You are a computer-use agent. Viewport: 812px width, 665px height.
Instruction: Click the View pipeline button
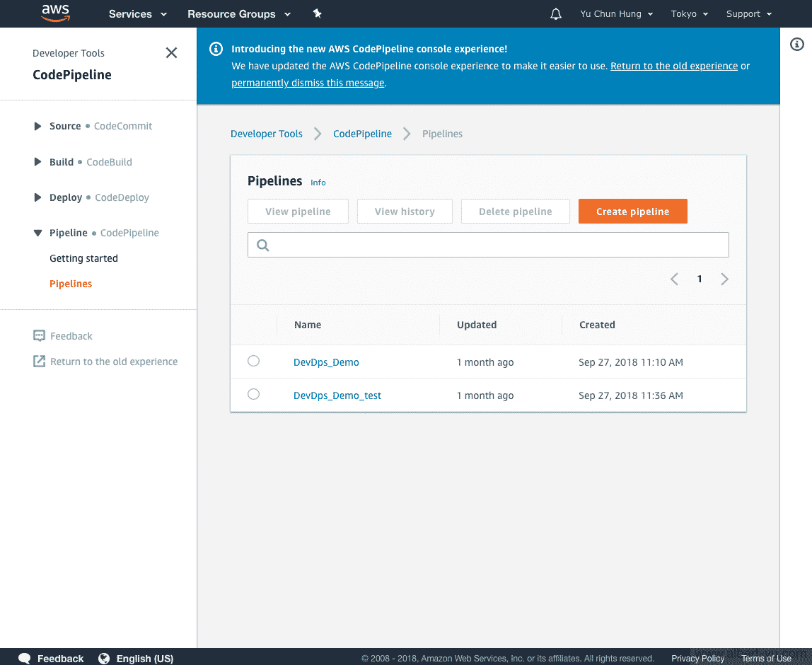[298, 212]
